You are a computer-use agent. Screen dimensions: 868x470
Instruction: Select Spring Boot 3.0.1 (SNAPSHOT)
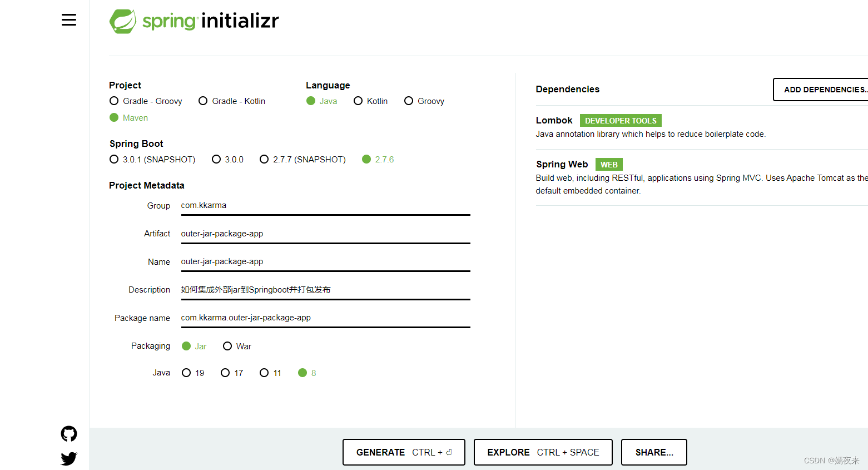[152, 160]
